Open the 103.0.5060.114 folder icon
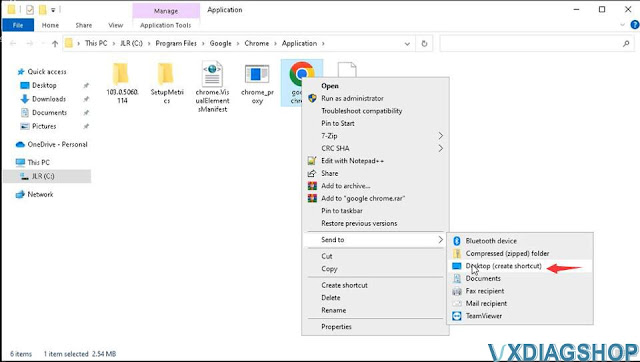This screenshot has height=362, width=640. coord(121,74)
